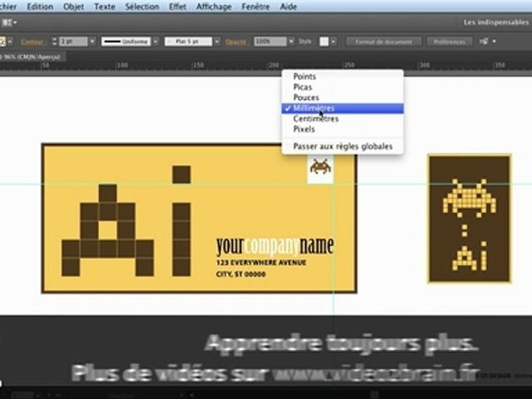Expand the arrow right of the Préférences-side icon
The width and height of the screenshot is (532, 399).
click(494, 42)
